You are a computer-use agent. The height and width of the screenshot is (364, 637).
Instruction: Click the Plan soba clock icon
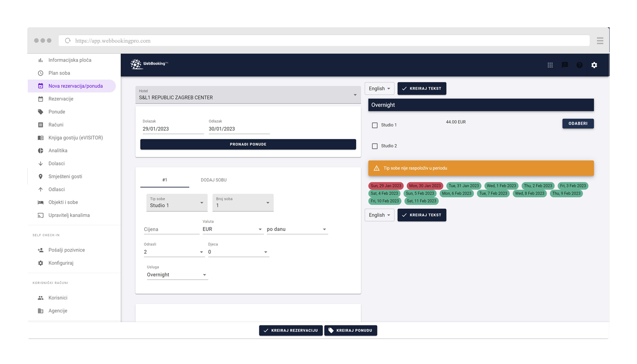(40, 73)
